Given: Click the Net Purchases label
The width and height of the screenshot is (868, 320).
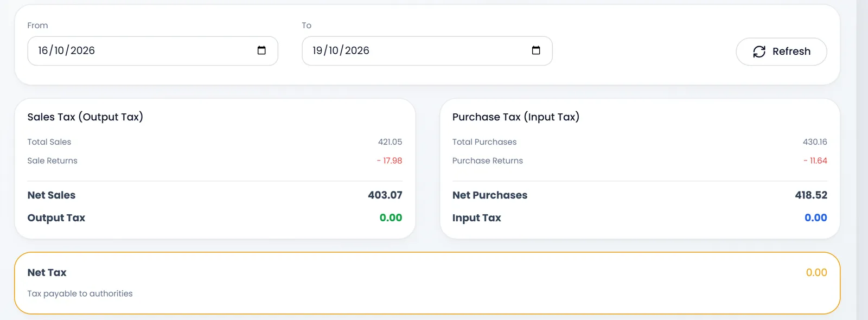Looking at the screenshot, I should 490,195.
